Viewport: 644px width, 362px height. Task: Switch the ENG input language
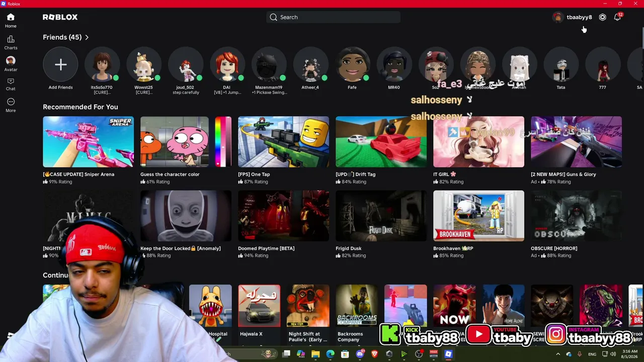point(592,354)
